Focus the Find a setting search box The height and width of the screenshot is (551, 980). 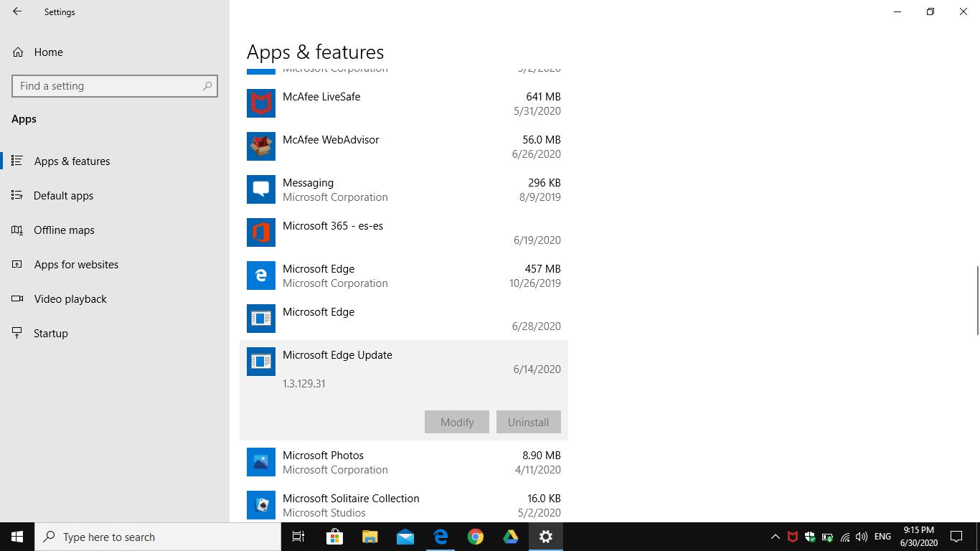[115, 85]
